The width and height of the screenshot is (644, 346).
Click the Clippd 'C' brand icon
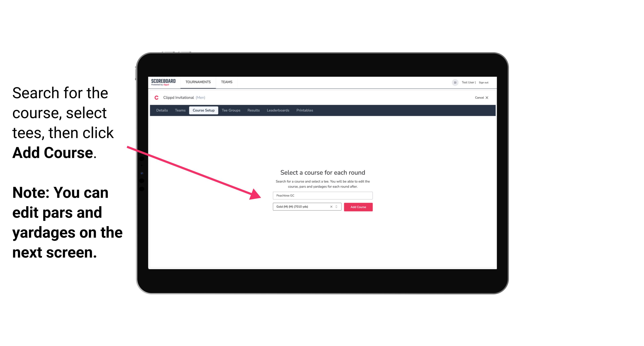(156, 98)
